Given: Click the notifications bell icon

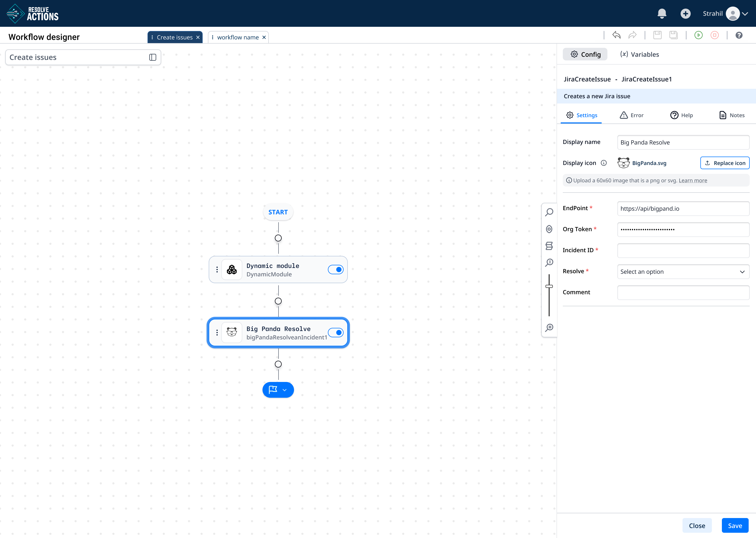Looking at the screenshot, I should pyautogui.click(x=662, y=14).
